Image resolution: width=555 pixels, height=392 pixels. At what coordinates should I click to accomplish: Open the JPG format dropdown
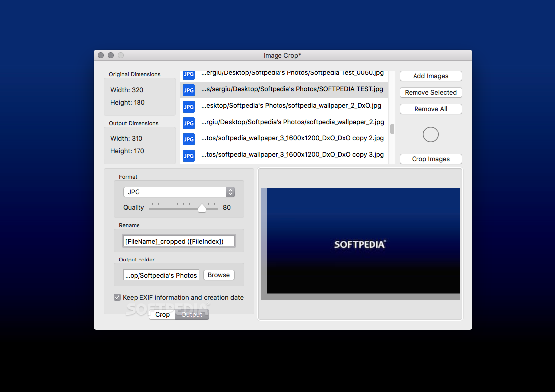(x=179, y=192)
